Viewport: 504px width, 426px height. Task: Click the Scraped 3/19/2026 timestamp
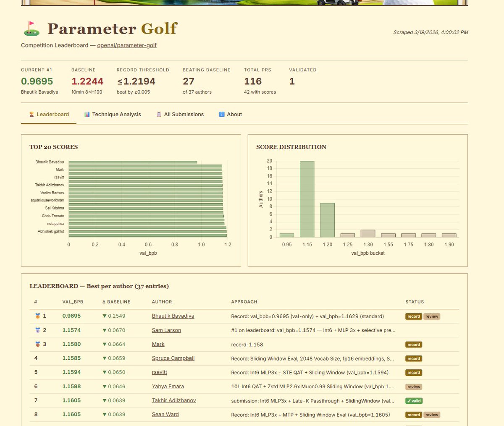tap(430, 32)
